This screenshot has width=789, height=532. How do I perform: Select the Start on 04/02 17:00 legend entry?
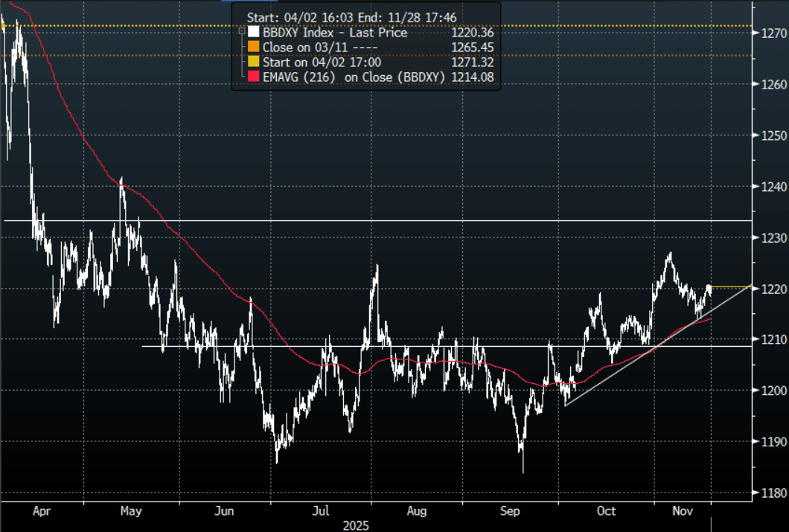coord(322,63)
